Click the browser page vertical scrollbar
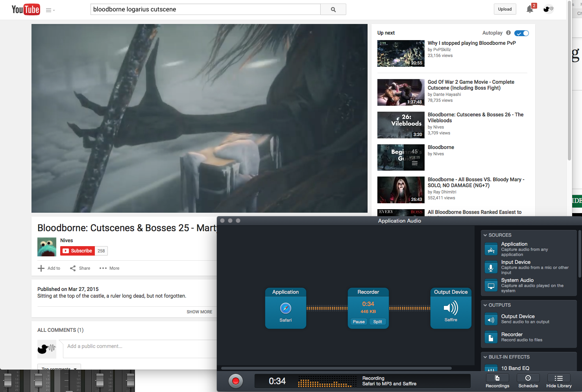Screen dimensions: 582x392 click(x=569, y=81)
